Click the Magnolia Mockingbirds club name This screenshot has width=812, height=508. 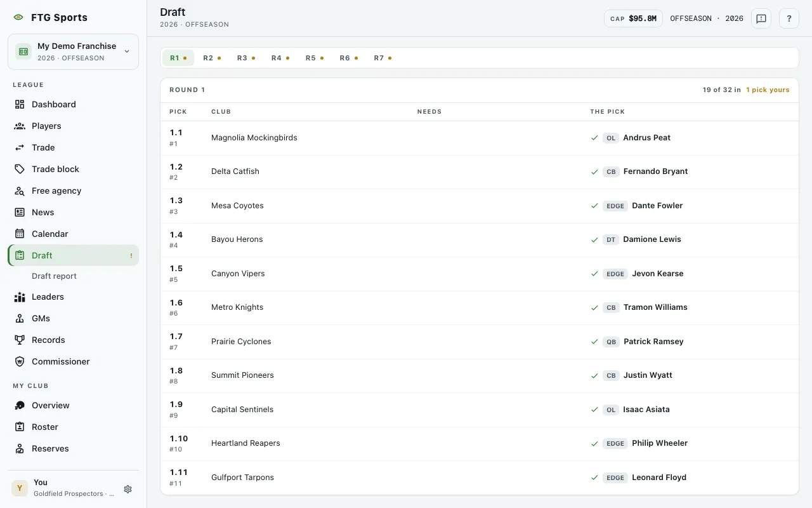tap(254, 138)
